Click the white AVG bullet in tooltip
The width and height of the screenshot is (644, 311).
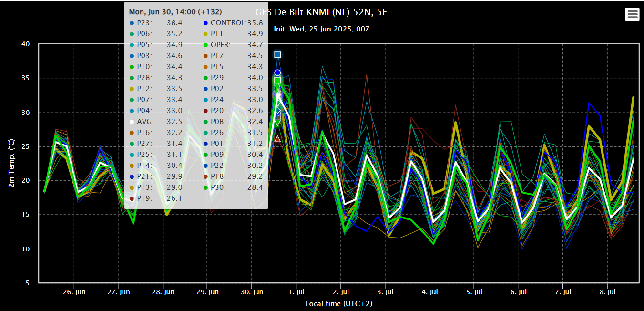[x=132, y=121]
